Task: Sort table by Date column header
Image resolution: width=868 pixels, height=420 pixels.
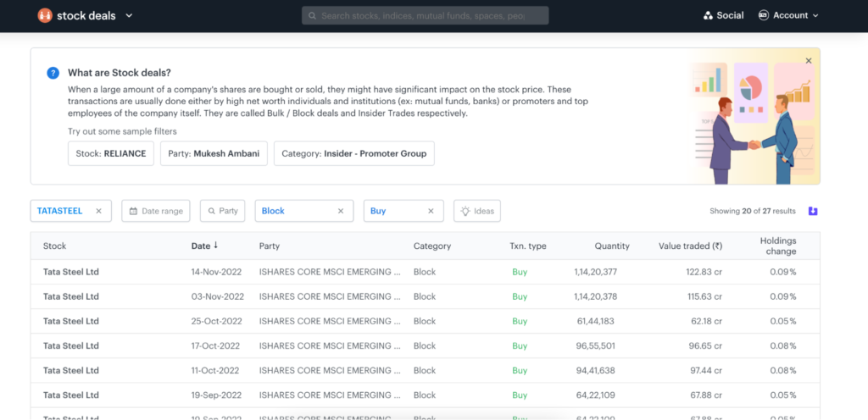Action: tap(205, 246)
